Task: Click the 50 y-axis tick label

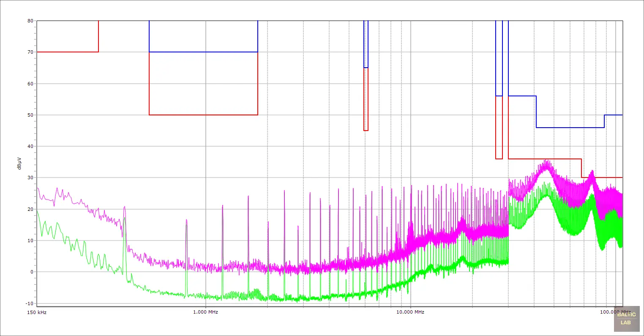Action: (x=30, y=115)
